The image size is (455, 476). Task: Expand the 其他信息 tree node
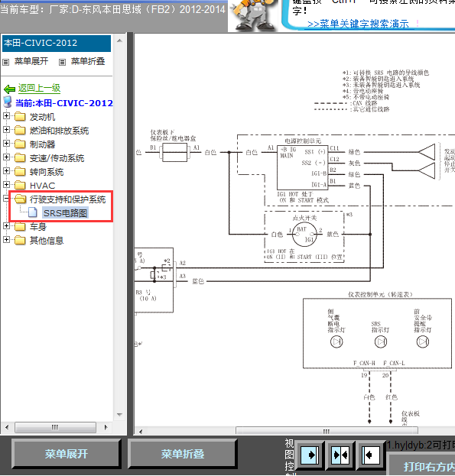pyautogui.click(x=6, y=240)
